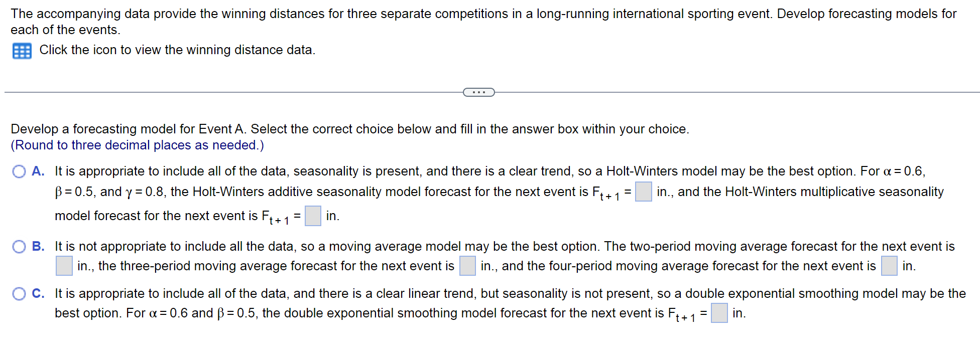The height and width of the screenshot is (353, 980).
Task: Select radio button for choice C
Action: (19, 294)
